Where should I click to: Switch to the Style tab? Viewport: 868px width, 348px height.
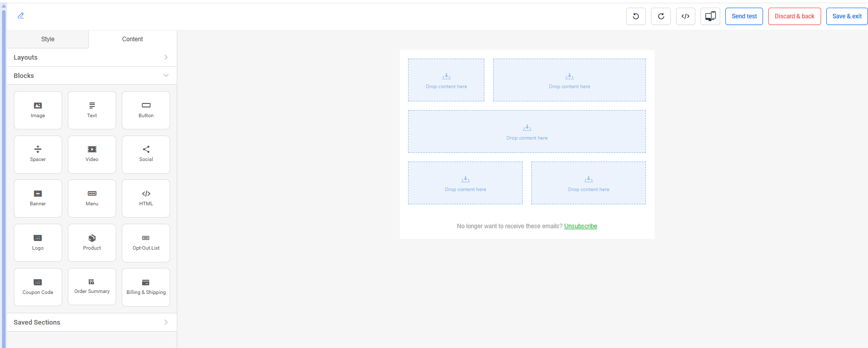coord(48,39)
